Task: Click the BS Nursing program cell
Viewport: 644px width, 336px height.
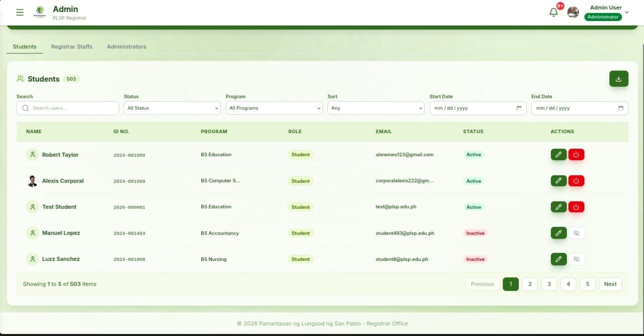Action: pyautogui.click(x=214, y=259)
